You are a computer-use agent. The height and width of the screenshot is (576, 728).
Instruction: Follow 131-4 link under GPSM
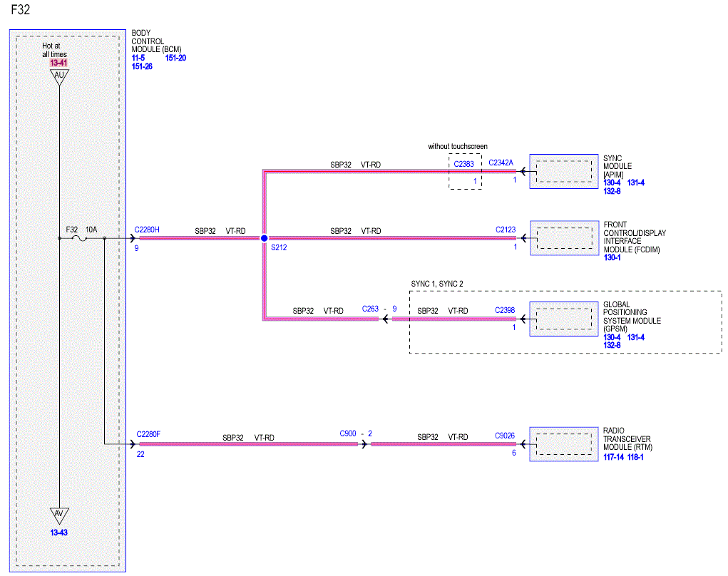tap(636, 337)
